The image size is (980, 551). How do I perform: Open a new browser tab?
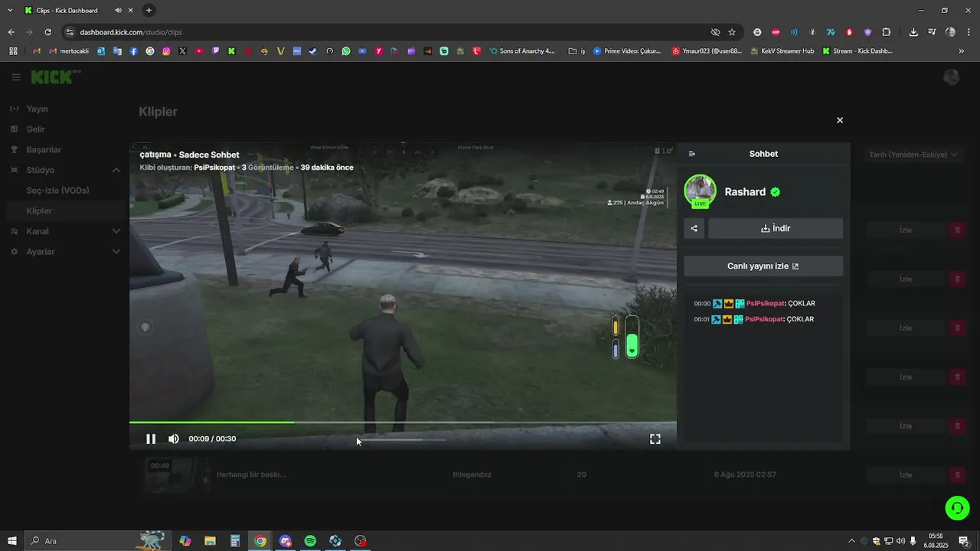click(149, 10)
